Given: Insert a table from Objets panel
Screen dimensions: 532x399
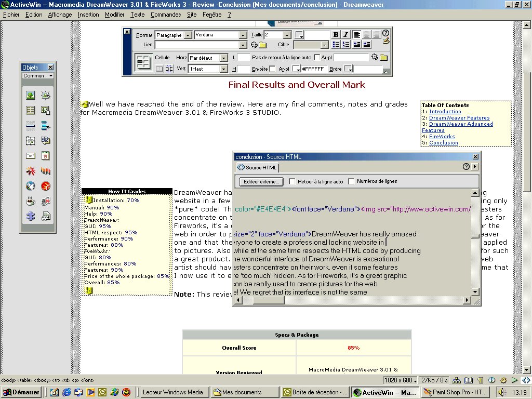Looking at the screenshot, I should point(31,110).
